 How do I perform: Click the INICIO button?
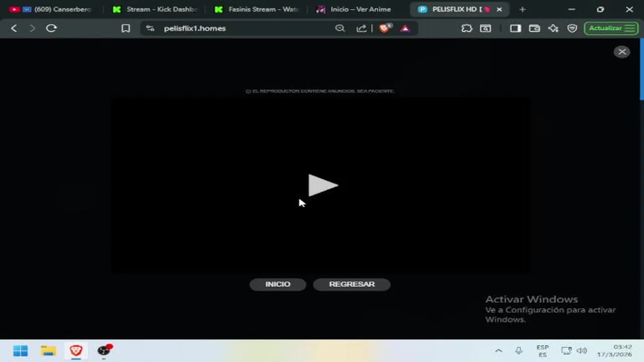(278, 284)
